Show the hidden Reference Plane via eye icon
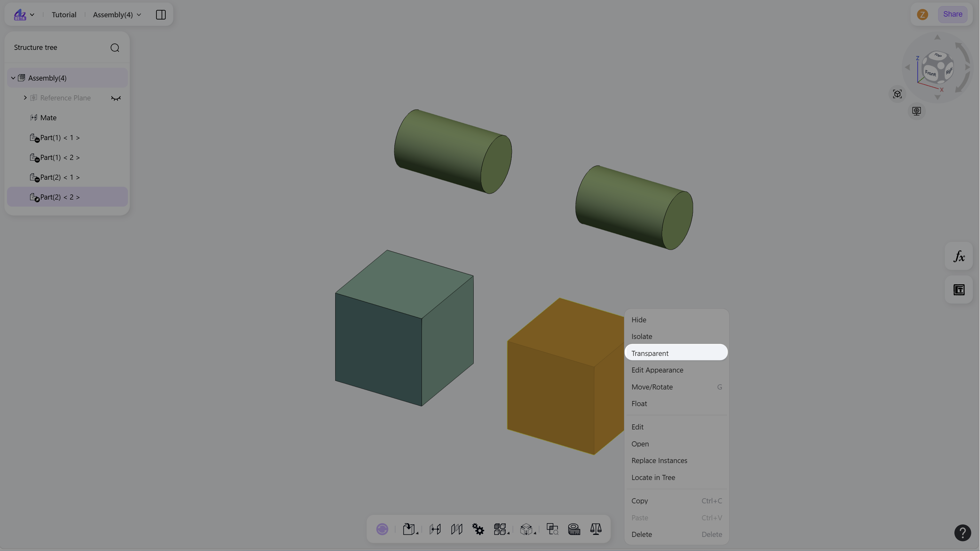The width and height of the screenshot is (980, 551). pos(116,98)
